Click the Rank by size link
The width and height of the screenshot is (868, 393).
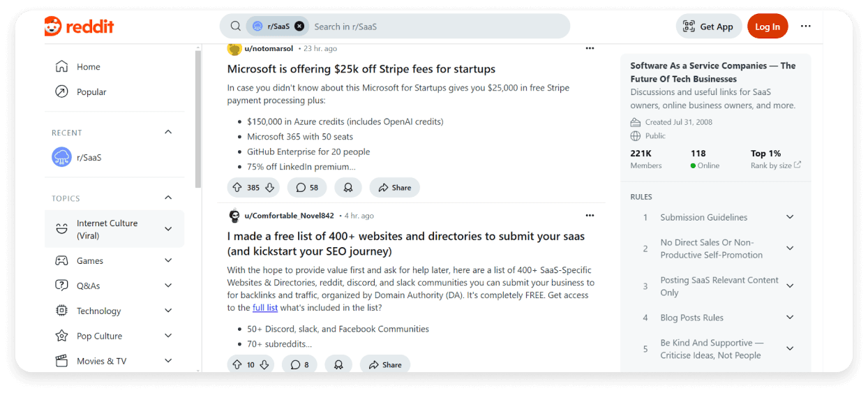tap(776, 165)
